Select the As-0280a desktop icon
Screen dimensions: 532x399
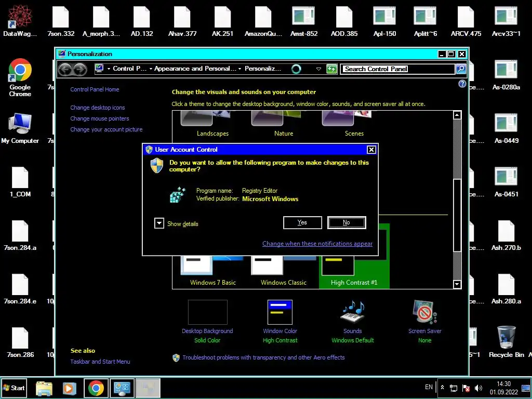pos(506,75)
